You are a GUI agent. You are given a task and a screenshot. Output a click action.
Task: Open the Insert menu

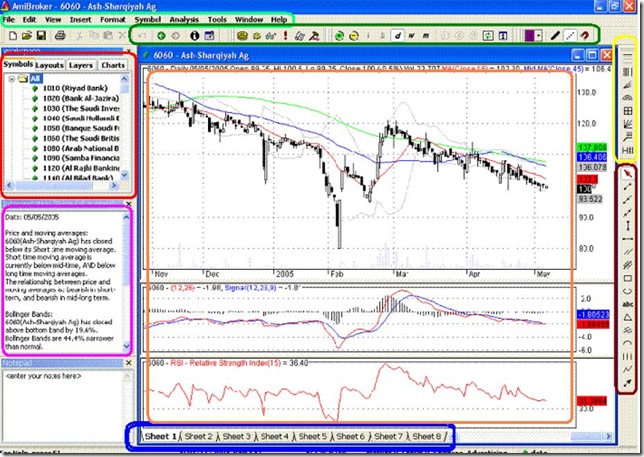click(80, 19)
